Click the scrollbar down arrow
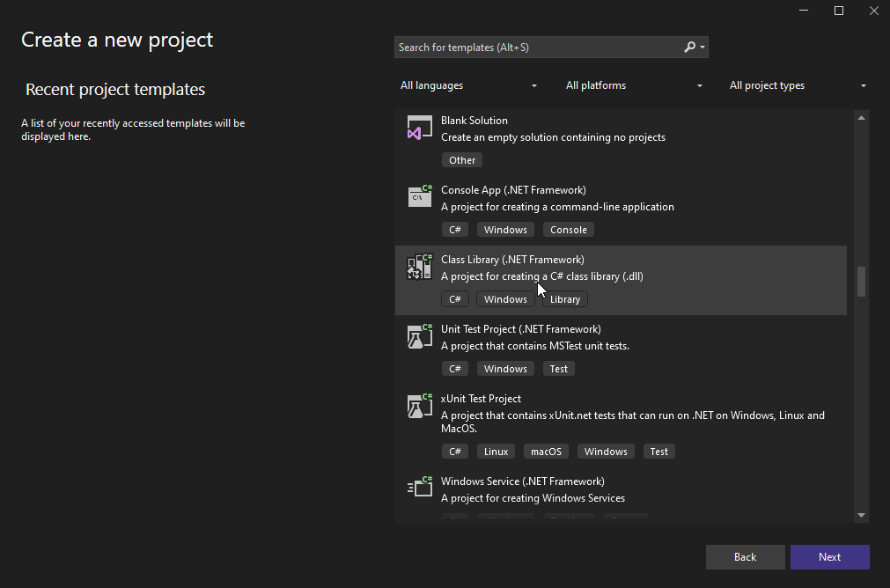Image resolution: width=890 pixels, height=588 pixels. (861, 515)
